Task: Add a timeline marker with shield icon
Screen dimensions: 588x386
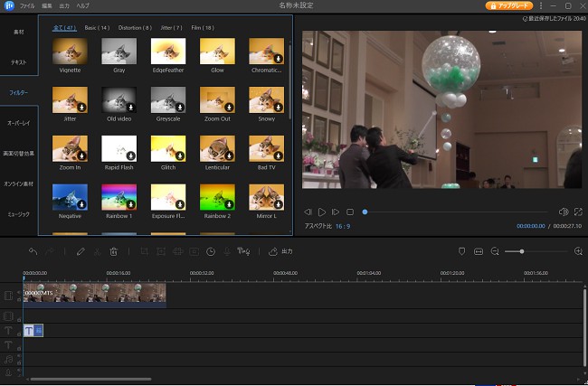Action: pyautogui.click(x=461, y=251)
